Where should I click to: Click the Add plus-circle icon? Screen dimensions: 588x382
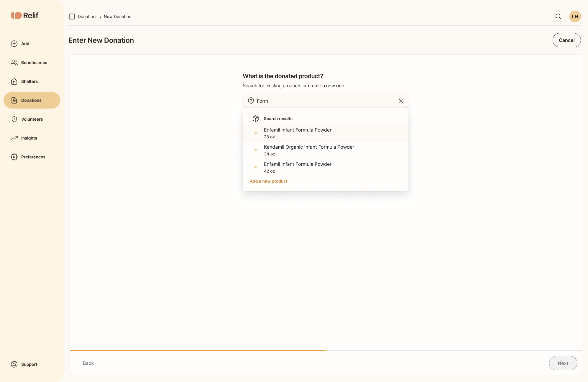coord(14,44)
